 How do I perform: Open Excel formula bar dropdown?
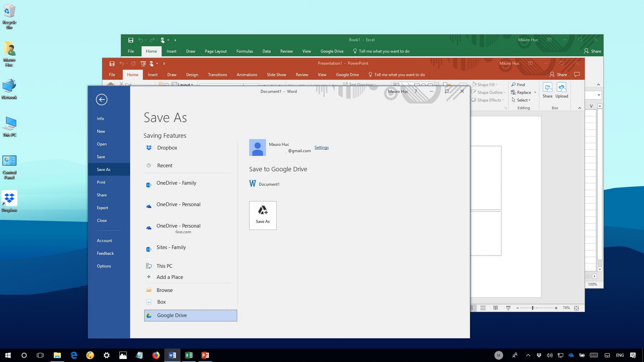point(598,95)
